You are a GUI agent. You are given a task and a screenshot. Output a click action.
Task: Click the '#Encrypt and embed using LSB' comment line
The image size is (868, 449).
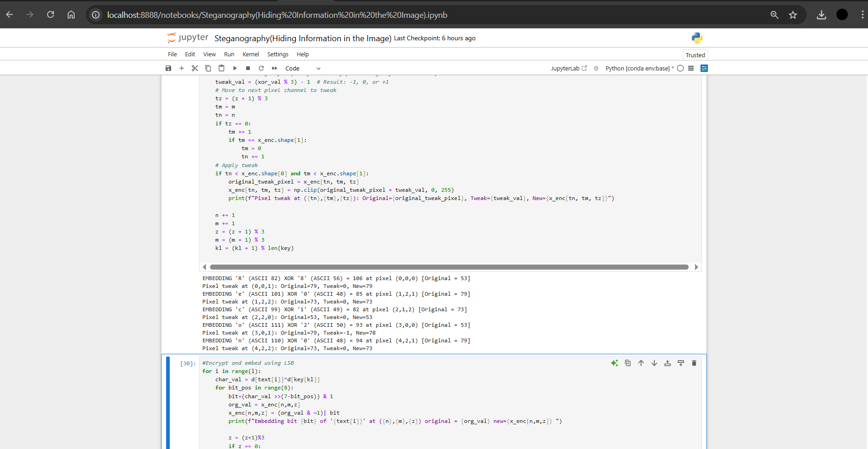coord(248,363)
